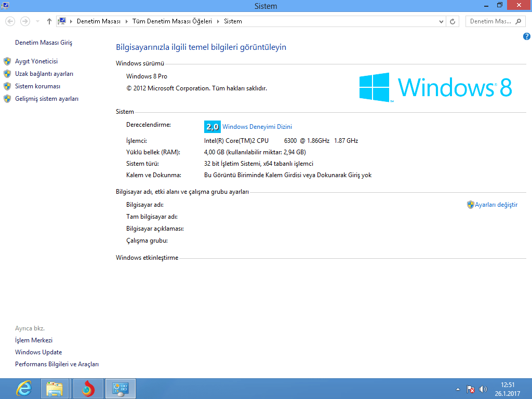Click Ayarları değiştir link
The width and height of the screenshot is (532, 399).
pos(496,205)
